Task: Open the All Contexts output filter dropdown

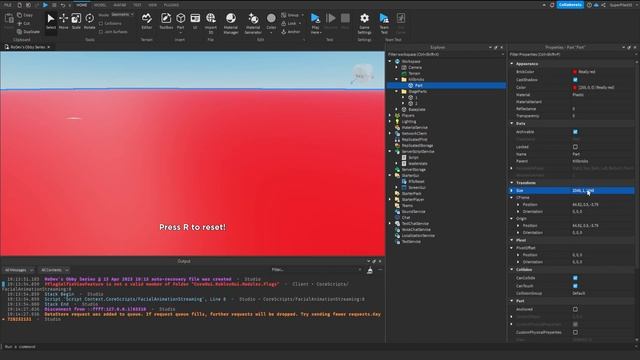Action: point(54,270)
